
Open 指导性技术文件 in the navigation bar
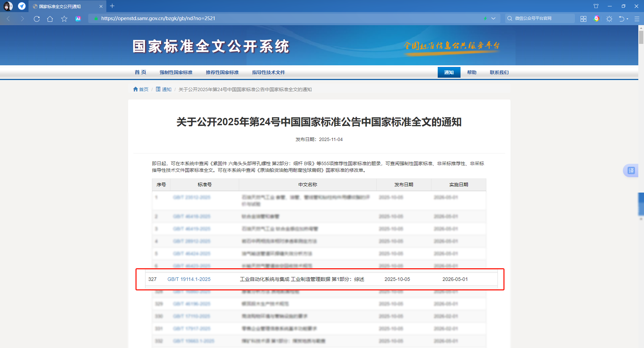[269, 72]
